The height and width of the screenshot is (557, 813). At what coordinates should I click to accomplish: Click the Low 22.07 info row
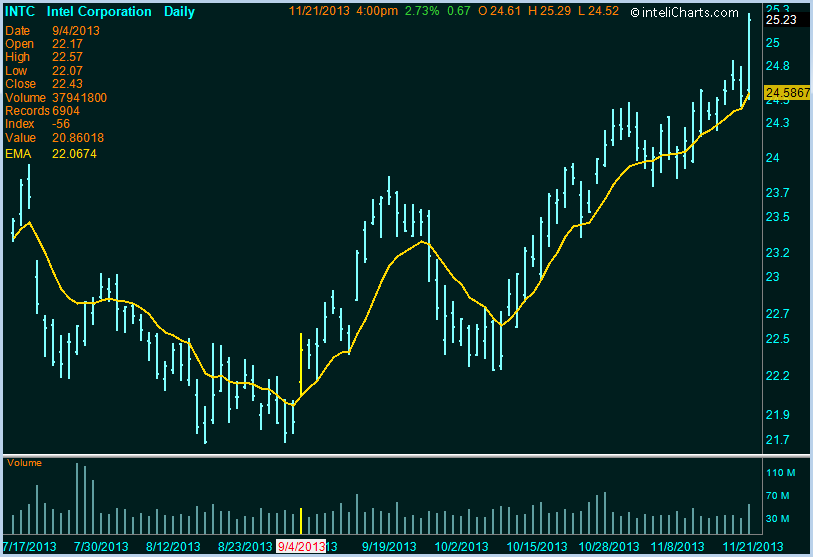click(44, 71)
